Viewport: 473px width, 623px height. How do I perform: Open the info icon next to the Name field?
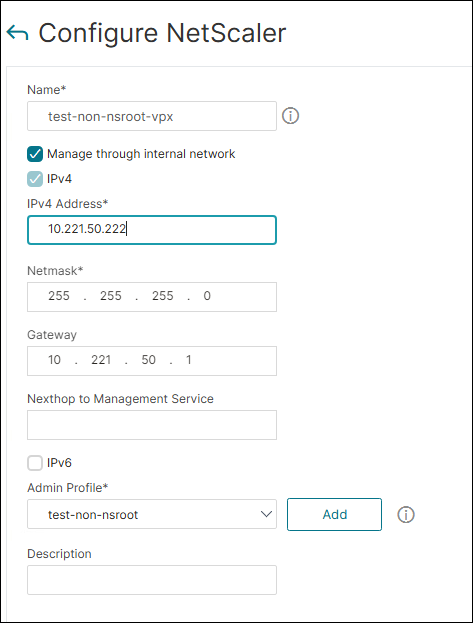291,116
